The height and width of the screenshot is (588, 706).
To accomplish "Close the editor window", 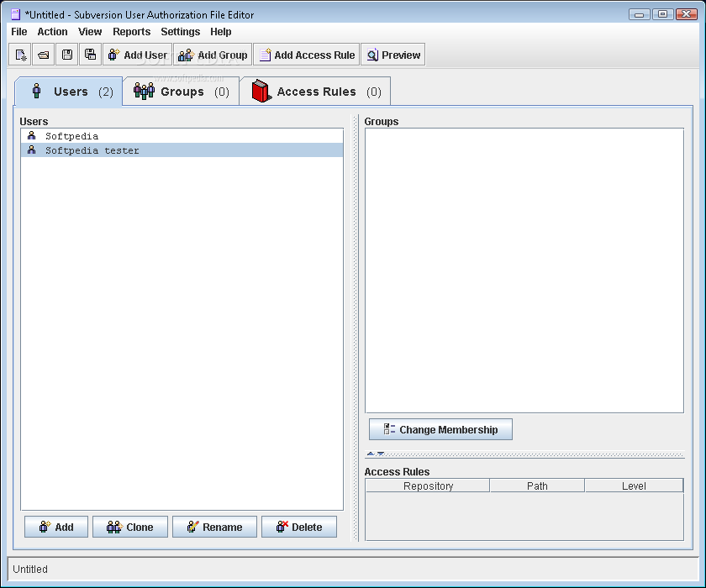I will click(687, 14).
